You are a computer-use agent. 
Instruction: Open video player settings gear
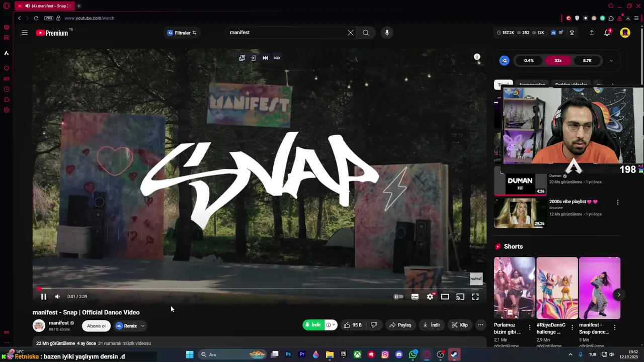coord(430,297)
